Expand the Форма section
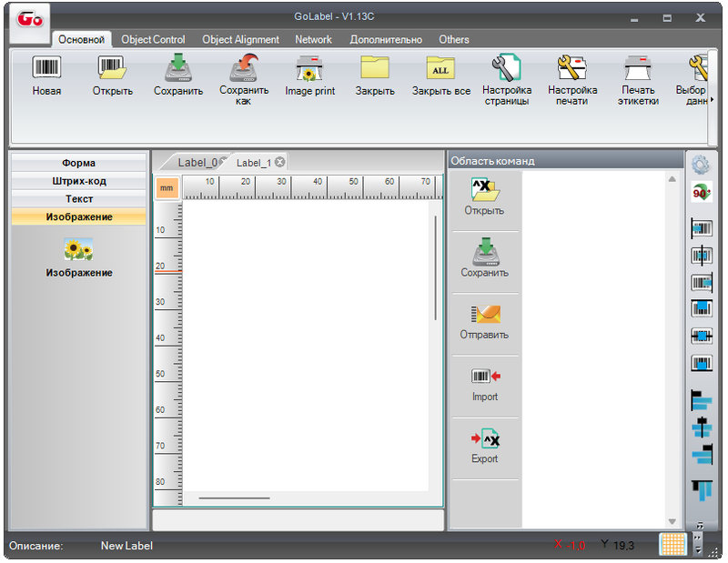 click(79, 164)
